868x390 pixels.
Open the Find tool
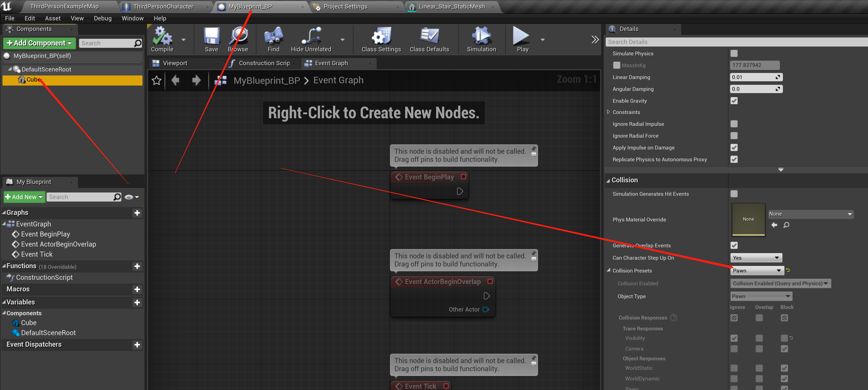(x=273, y=40)
